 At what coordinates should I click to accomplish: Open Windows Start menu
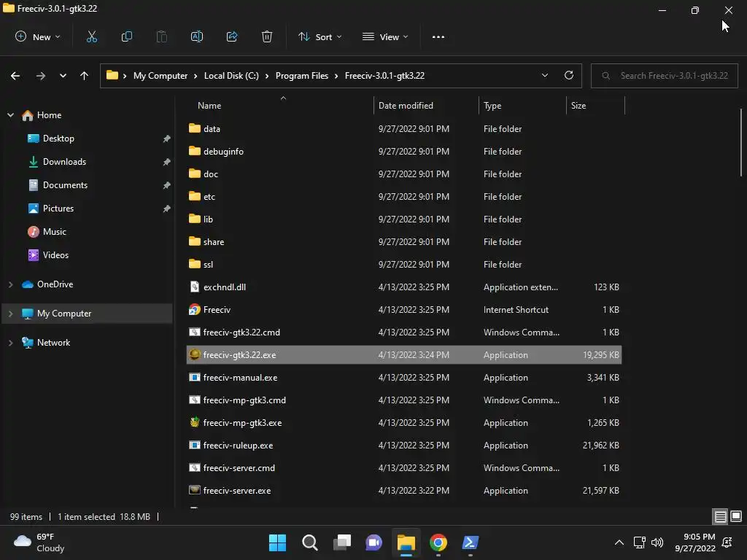coord(277,542)
